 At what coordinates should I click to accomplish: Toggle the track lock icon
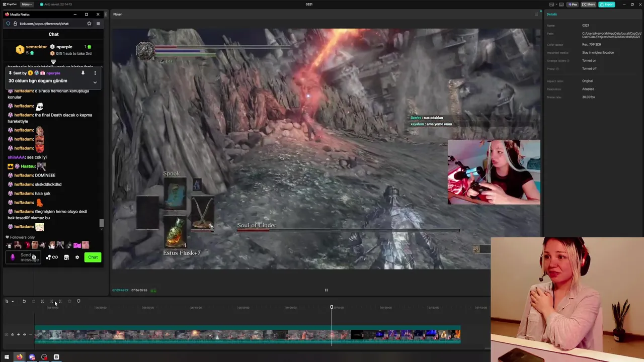pos(13,334)
